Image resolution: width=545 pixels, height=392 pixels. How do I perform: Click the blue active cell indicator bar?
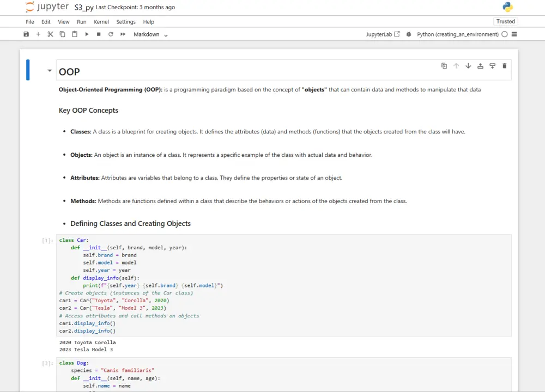[28, 70]
